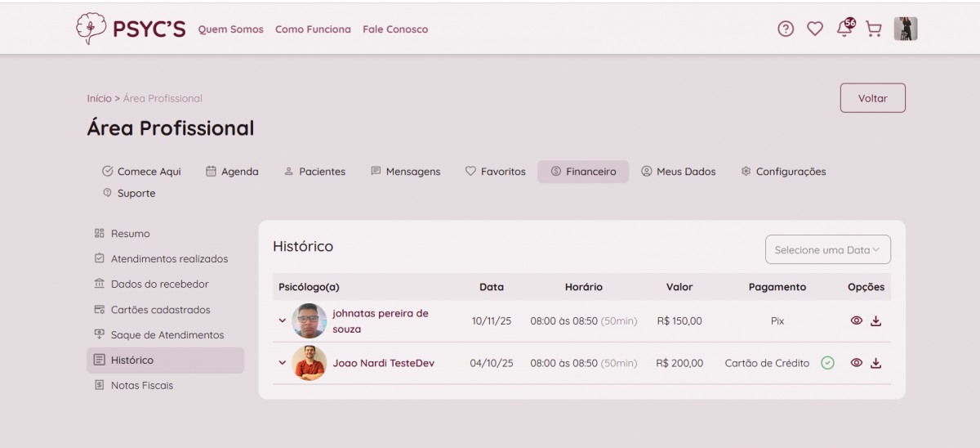
Task: View details of johnatas pereira appointment with eye icon
Action: tap(857, 321)
